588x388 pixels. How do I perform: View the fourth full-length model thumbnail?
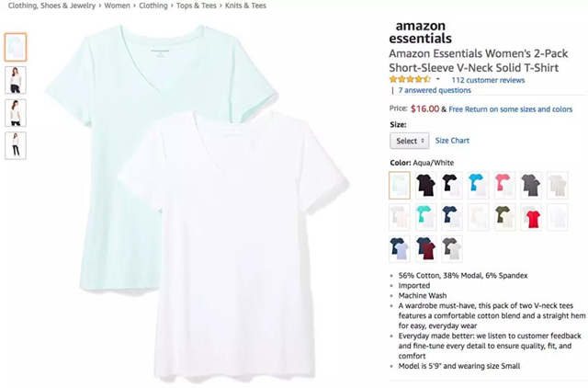16,145
